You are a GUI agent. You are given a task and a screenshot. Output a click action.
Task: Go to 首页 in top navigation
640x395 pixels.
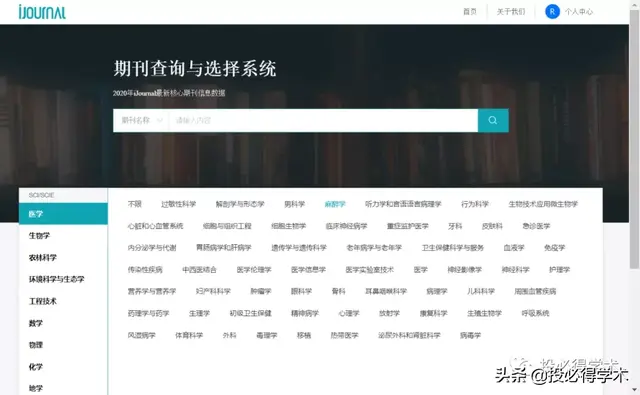(x=469, y=11)
